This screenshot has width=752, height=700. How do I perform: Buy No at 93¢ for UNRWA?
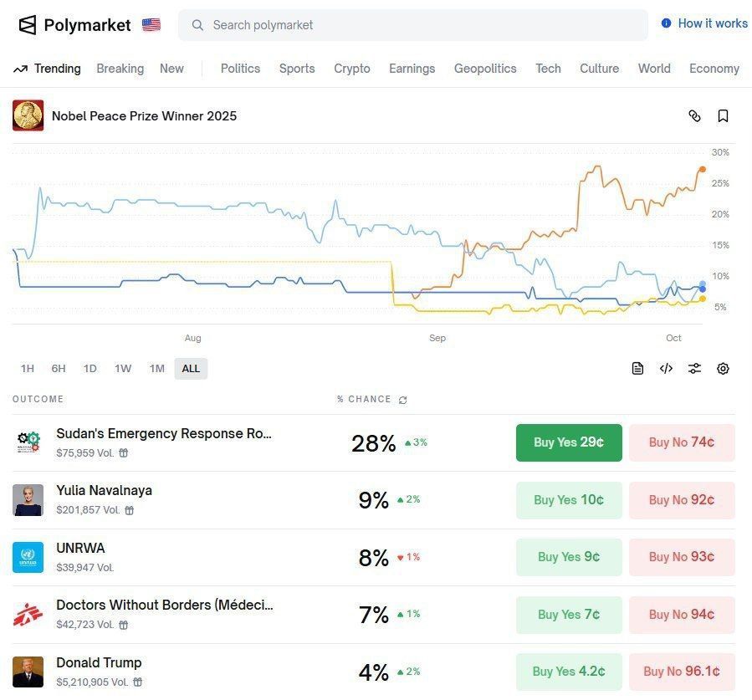tap(682, 557)
